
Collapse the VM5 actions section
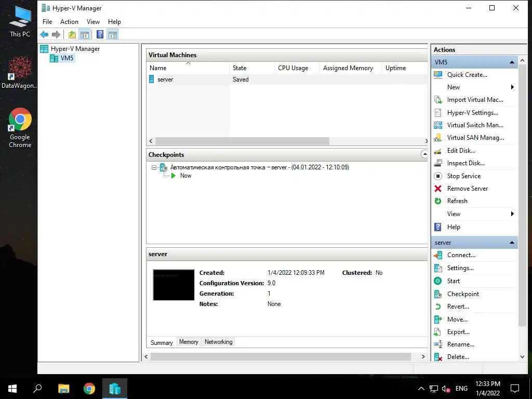pos(512,62)
